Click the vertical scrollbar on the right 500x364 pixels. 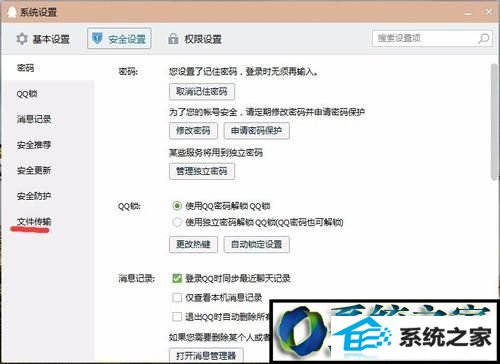[x=494, y=122]
